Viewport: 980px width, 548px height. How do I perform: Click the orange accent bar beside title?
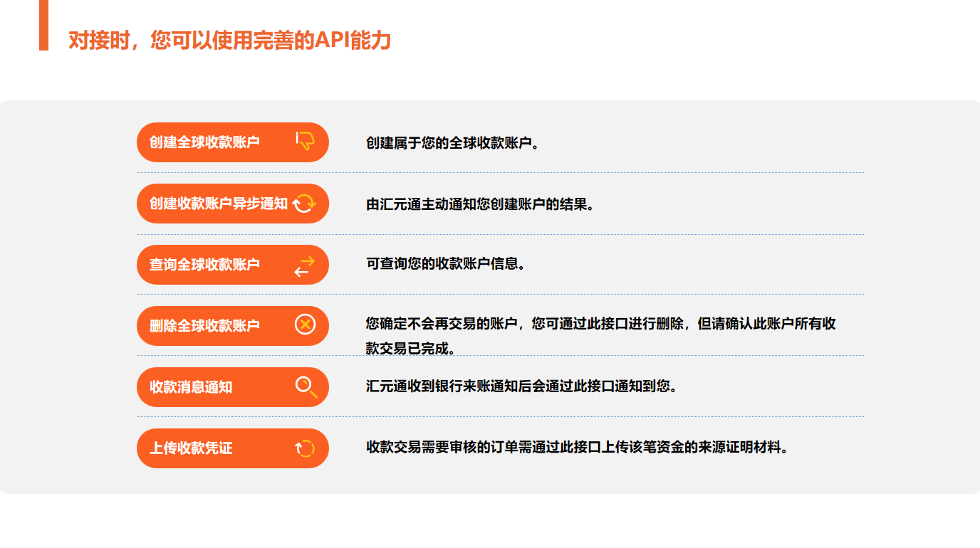click(x=43, y=25)
